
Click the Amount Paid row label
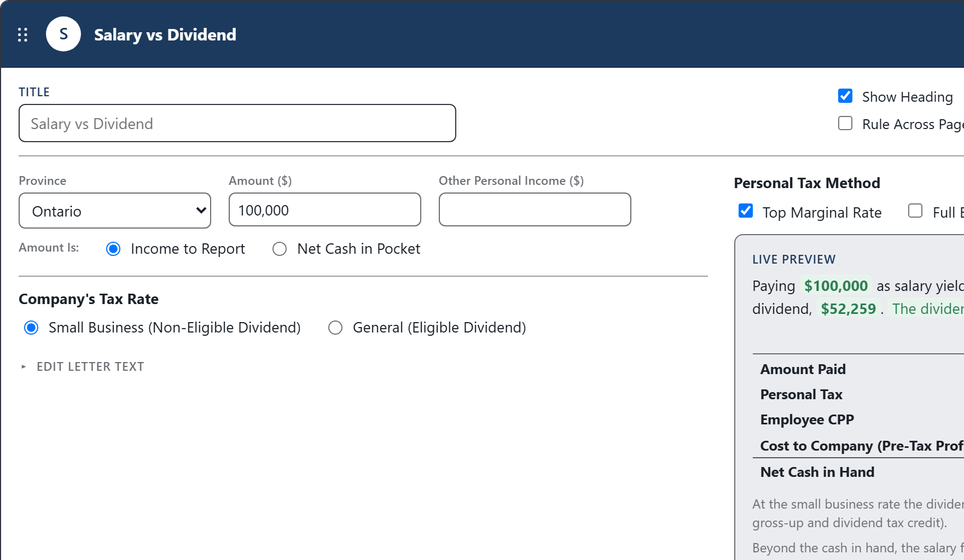click(803, 369)
